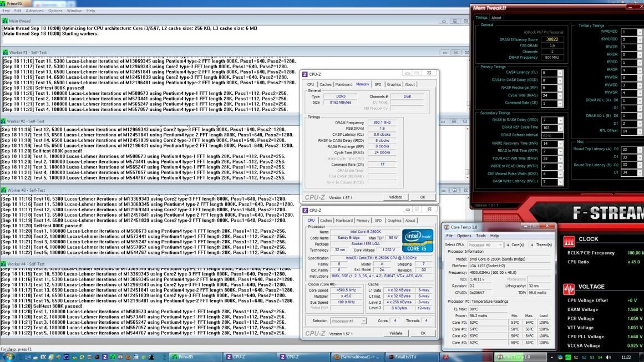This screenshot has height=362, width=644.
Task: Click OK in CPU-Z CPU window
Action: (423, 333)
